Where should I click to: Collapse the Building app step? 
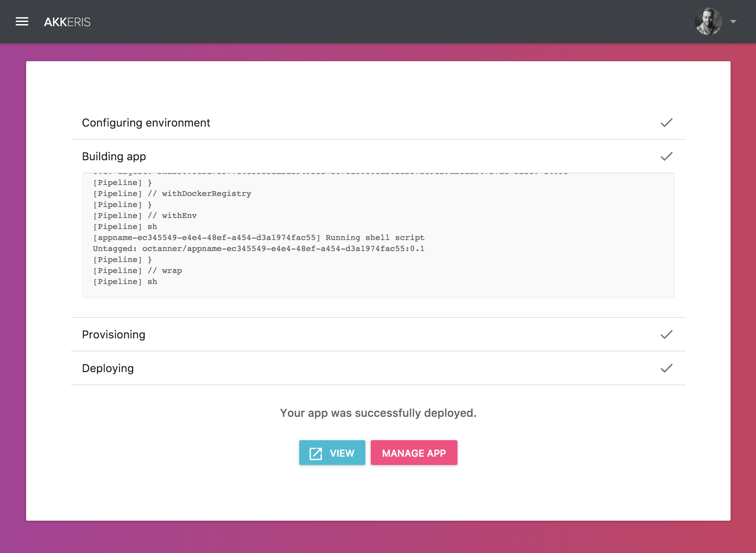coord(378,156)
